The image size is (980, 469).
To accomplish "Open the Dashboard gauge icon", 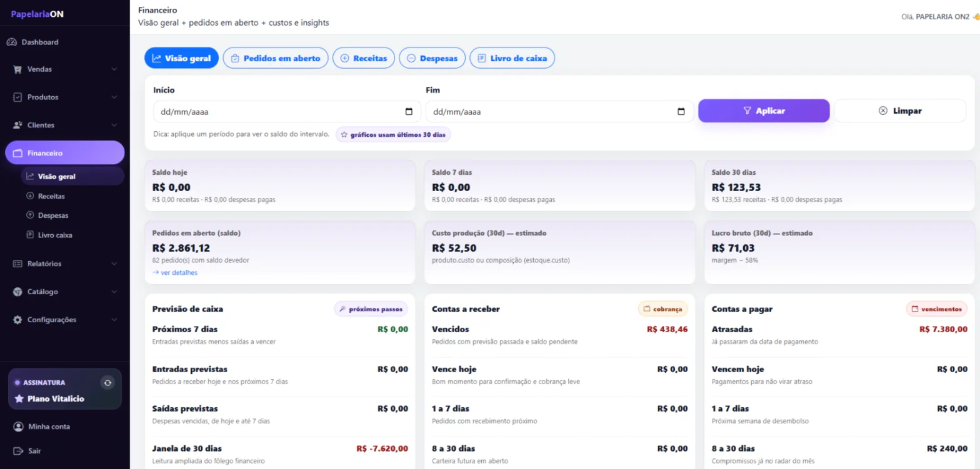I will (x=11, y=42).
